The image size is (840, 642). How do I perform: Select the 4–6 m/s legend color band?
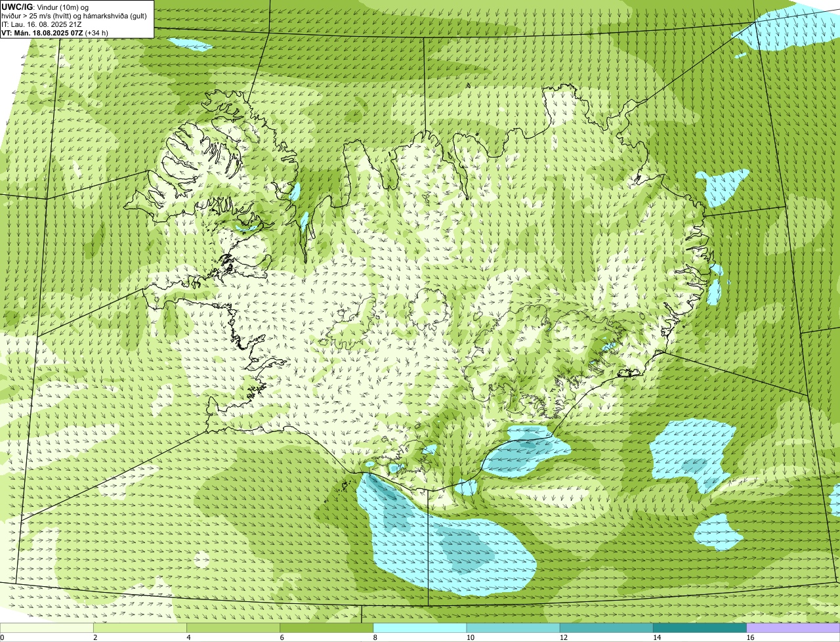[x=233, y=628]
